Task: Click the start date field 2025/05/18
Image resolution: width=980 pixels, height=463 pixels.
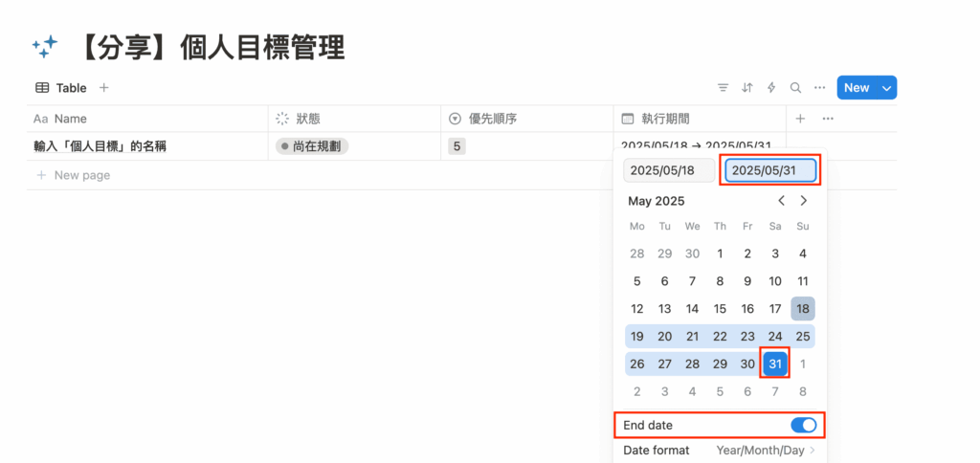Action: [x=669, y=170]
